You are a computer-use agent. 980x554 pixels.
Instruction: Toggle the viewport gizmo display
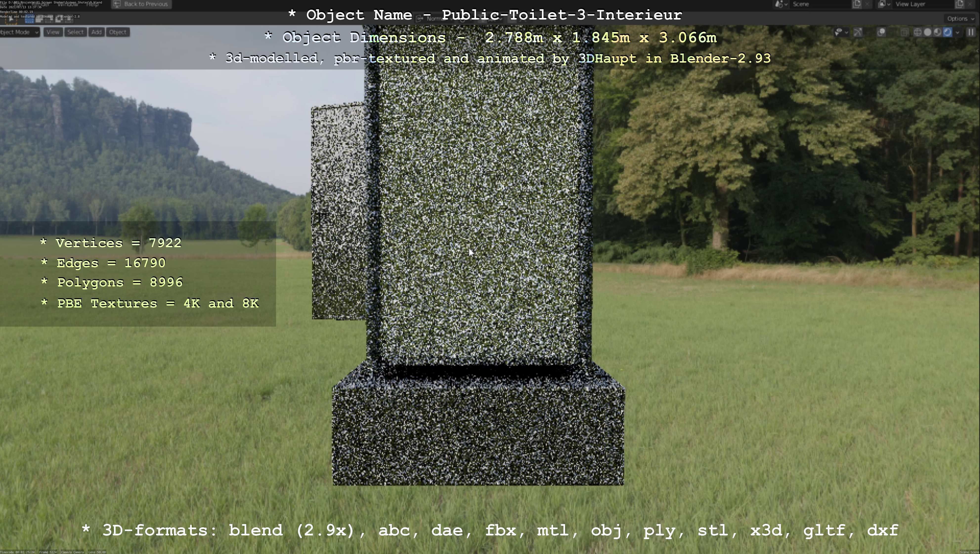(x=858, y=32)
